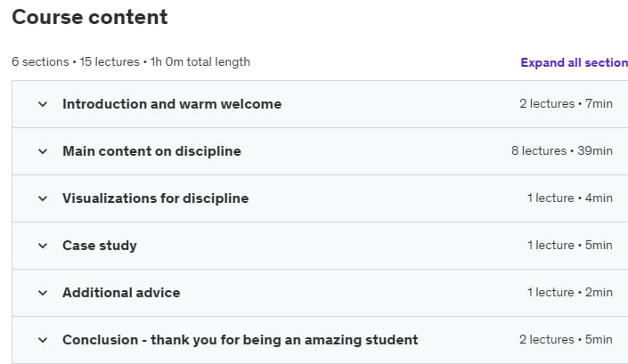
Task: Open the Introduction and warm welcome section title
Action: pyautogui.click(x=172, y=104)
